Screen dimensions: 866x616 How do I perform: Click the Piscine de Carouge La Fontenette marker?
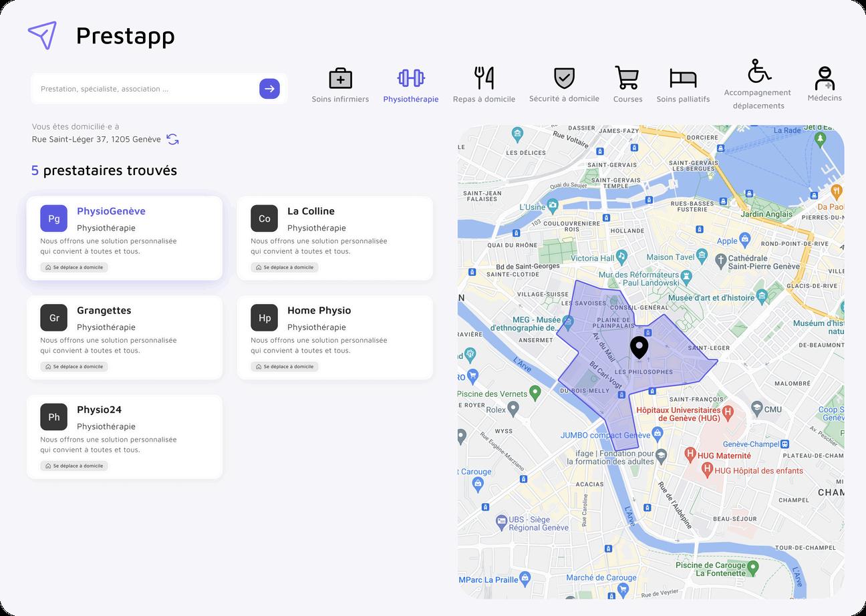754,568
